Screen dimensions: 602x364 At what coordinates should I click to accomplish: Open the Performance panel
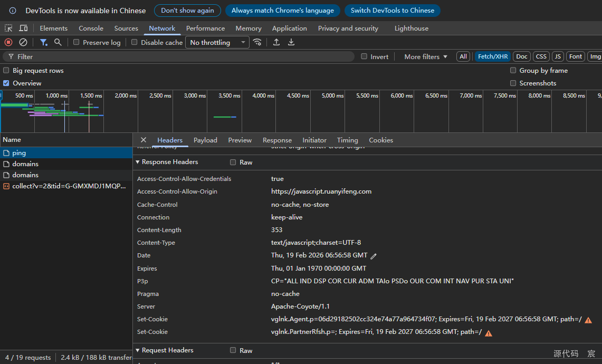click(x=205, y=28)
